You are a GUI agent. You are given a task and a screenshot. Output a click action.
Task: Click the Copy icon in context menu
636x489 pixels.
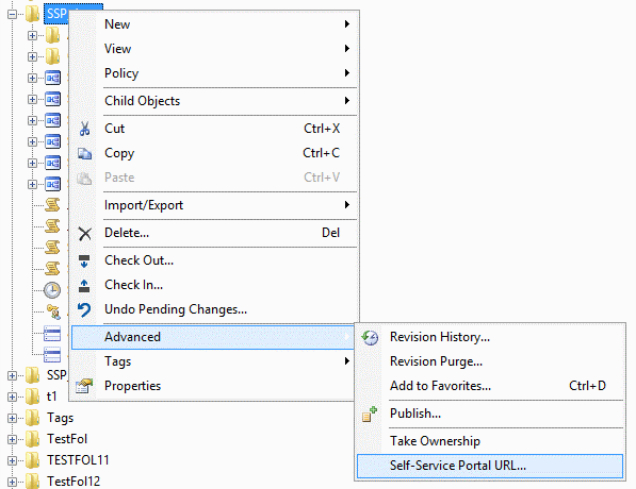pyautogui.click(x=84, y=153)
